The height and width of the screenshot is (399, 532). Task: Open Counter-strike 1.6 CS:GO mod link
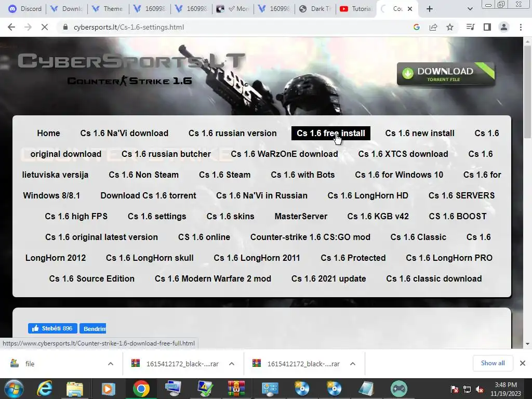310,237
